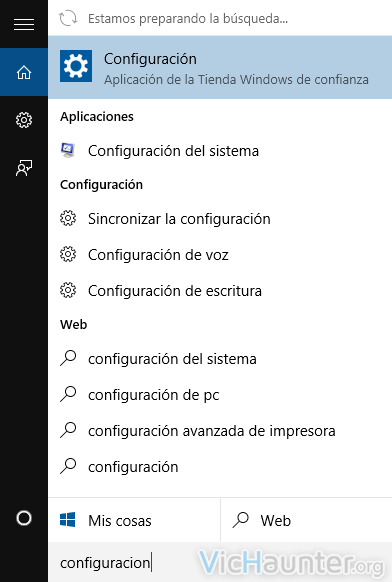Open the settings gear in sidebar
This screenshot has width=392, height=582.
point(24,120)
